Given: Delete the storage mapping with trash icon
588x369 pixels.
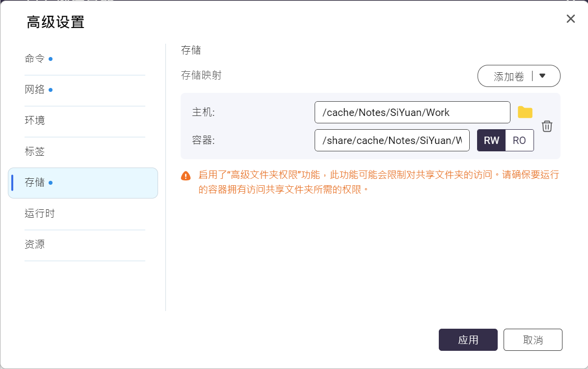Looking at the screenshot, I should pos(547,126).
